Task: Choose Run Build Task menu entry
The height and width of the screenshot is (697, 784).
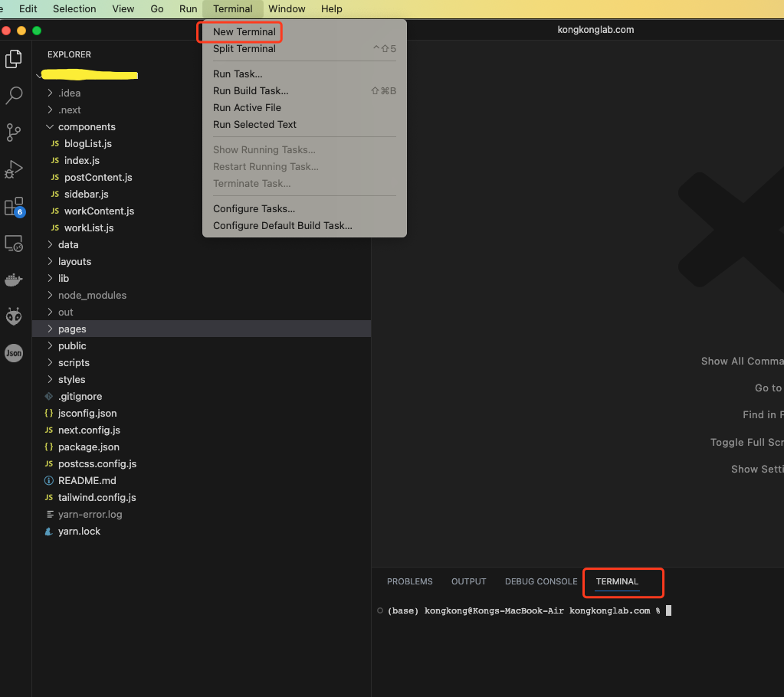Action: (x=251, y=91)
